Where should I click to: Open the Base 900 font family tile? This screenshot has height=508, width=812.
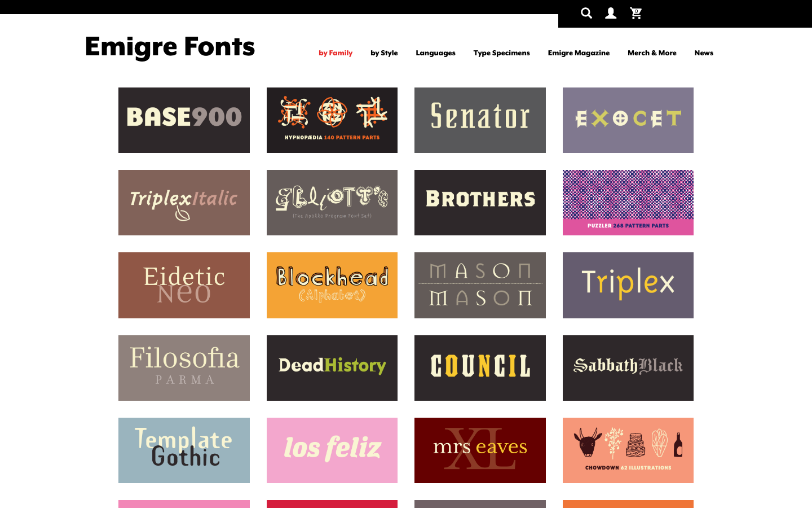coord(184,120)
